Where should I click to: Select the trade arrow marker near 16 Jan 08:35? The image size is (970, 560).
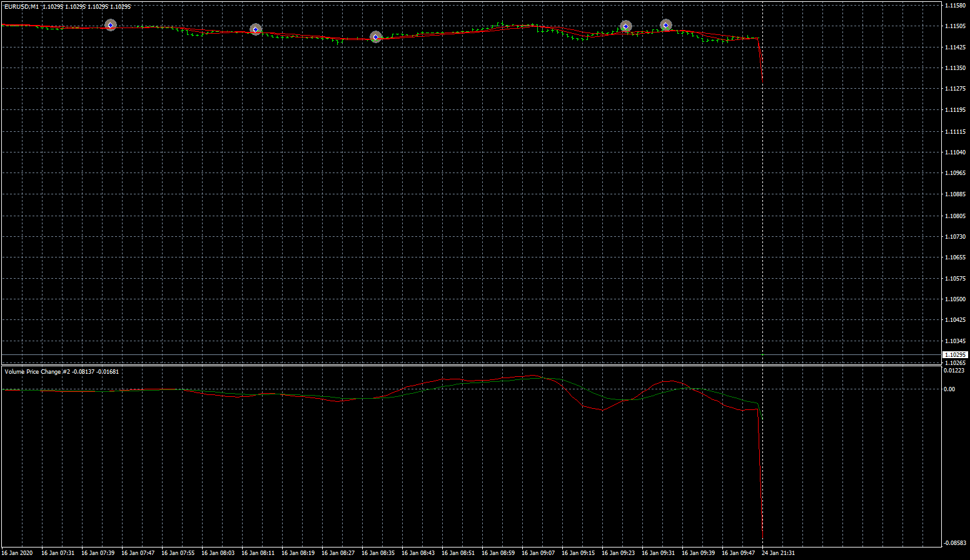click(x=375, y=37)
